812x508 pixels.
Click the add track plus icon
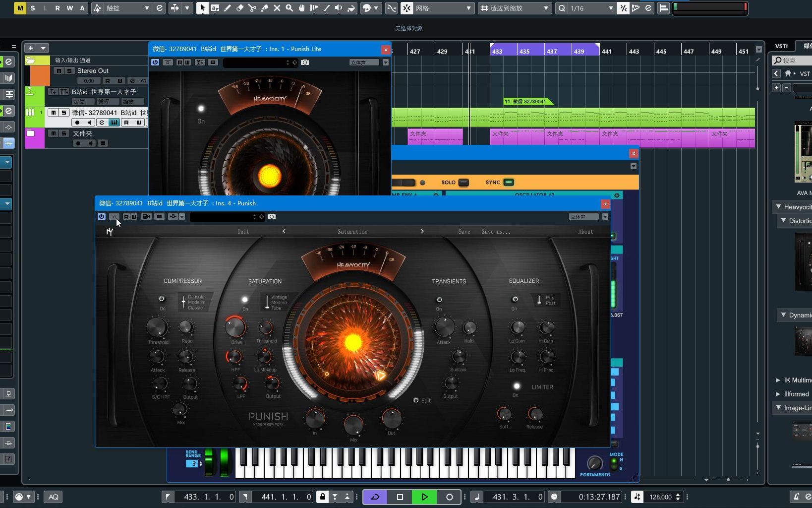[31, 48]
